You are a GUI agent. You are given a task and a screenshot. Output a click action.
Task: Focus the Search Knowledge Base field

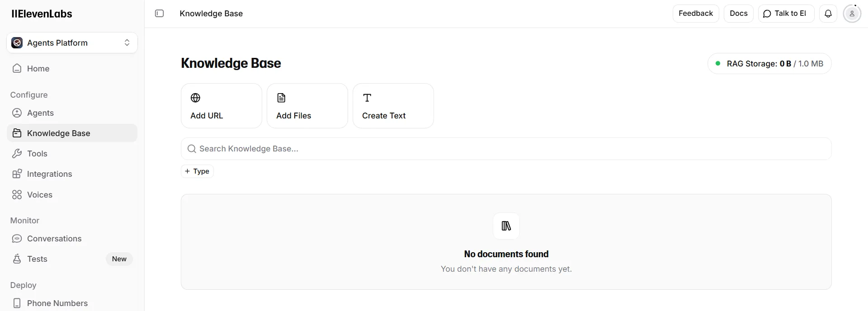[x=506, y=149]
